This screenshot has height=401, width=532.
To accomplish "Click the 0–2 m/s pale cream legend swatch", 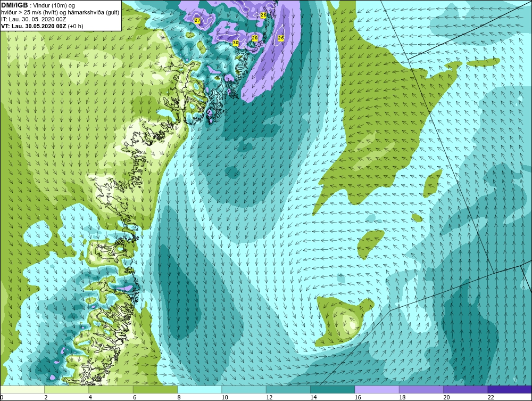I will pos(22,389).
